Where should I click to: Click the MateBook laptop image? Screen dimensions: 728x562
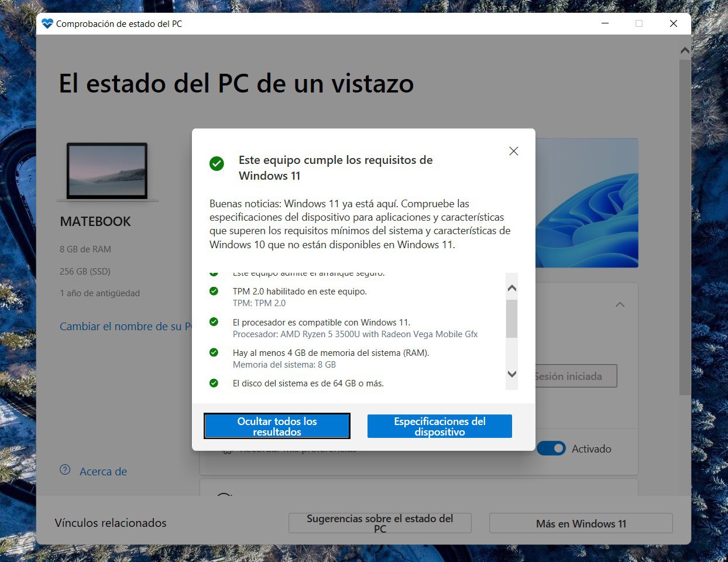[107, 172]
